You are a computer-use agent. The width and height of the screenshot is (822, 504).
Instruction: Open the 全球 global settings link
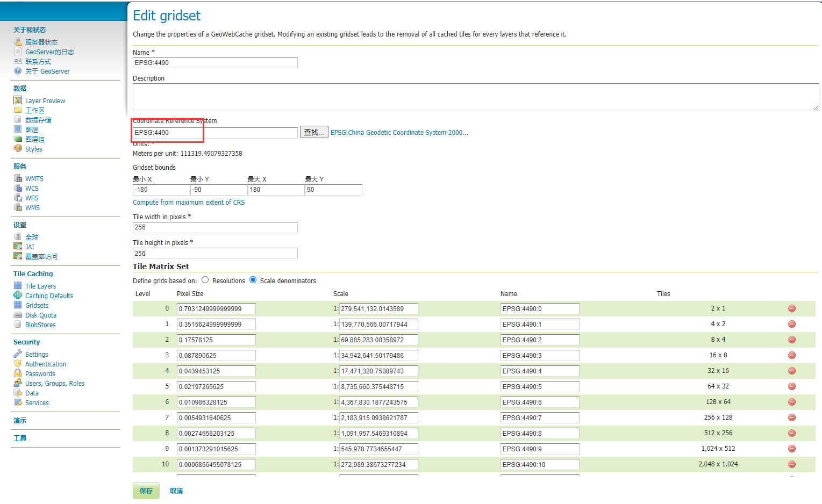(32, 237)
